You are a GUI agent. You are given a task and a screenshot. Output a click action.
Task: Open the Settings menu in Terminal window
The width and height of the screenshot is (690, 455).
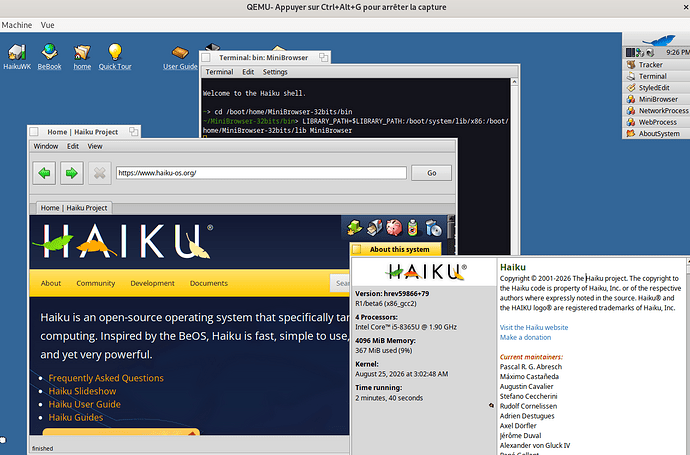pyautogui.click(x=275, y=72)
